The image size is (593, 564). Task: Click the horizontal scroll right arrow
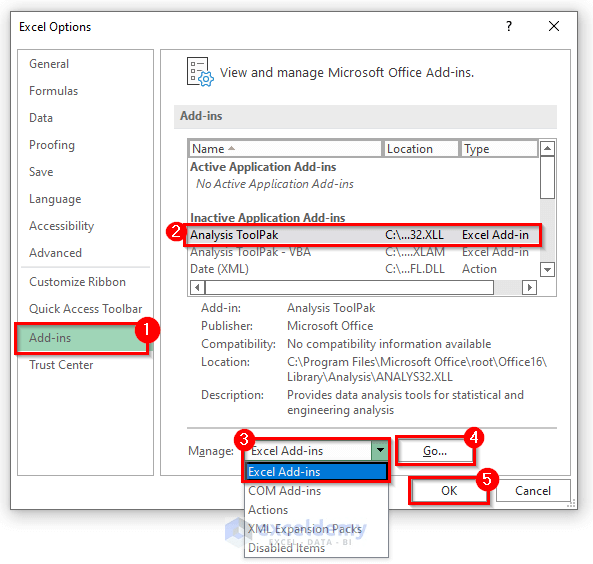click(529, 287)
